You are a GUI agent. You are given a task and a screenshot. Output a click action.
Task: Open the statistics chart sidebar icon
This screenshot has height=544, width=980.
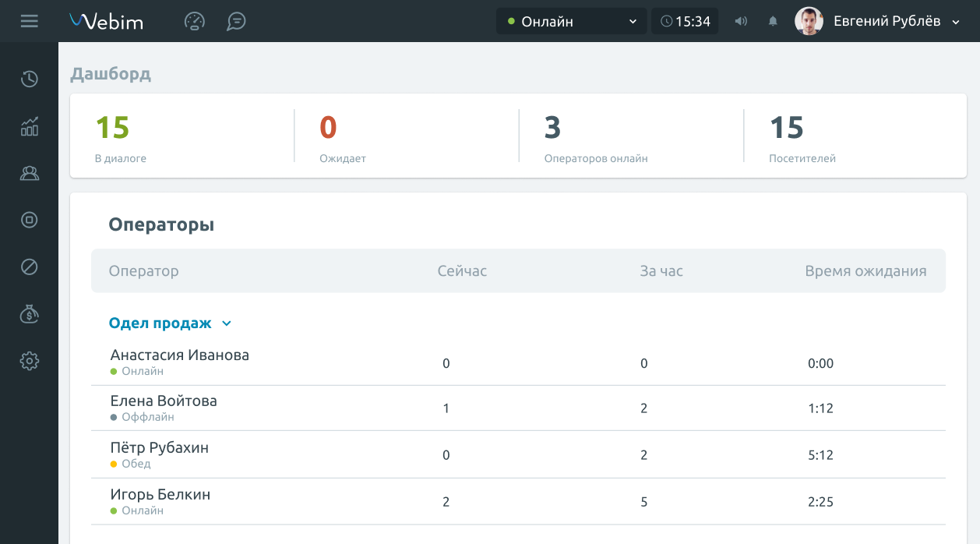30,126
